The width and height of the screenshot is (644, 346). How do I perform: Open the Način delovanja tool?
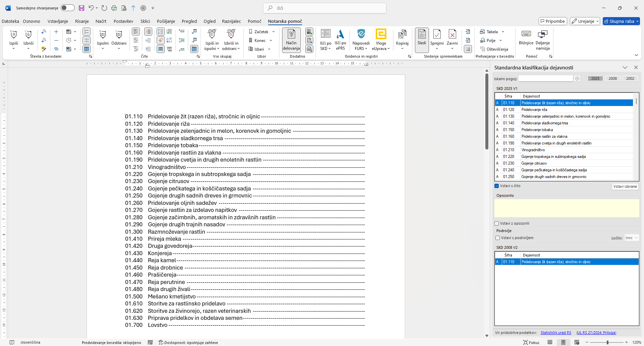tap(291, 40)
